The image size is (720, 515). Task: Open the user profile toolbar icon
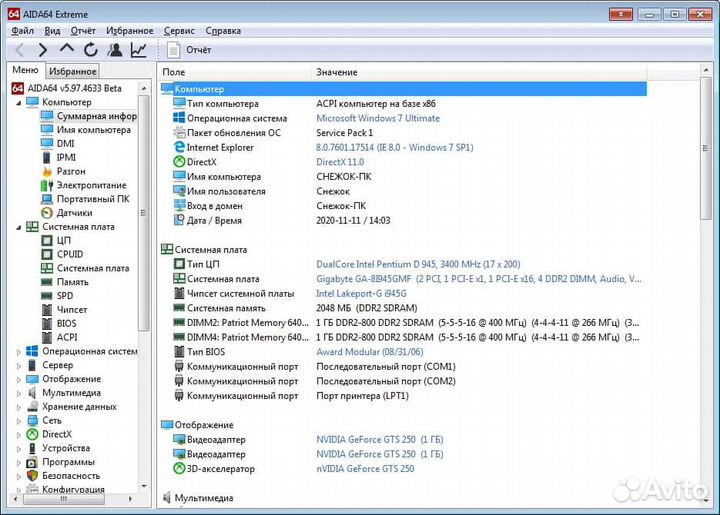(x=115, y=50)
